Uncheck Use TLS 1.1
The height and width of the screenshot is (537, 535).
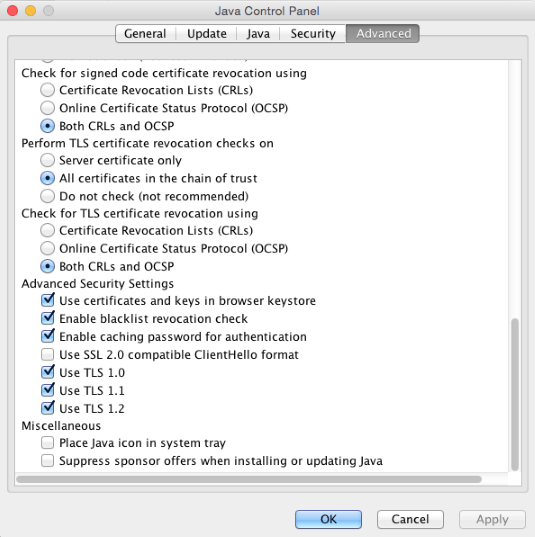click(x=47, y=390)
